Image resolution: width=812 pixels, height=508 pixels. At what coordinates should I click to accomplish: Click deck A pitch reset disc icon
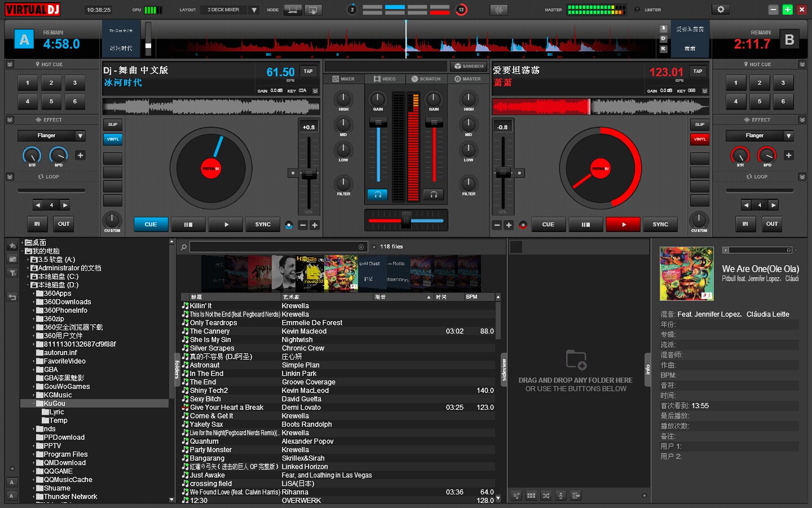click(289, 225)
